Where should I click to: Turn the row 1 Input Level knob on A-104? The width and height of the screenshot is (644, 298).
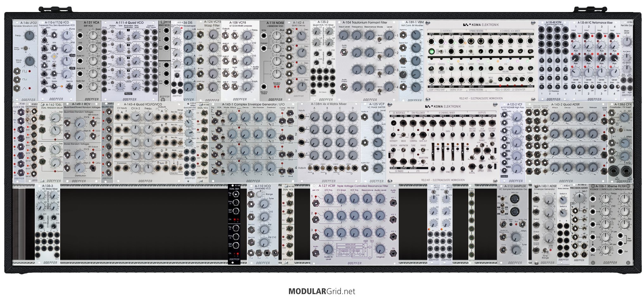tap(344, 35)
